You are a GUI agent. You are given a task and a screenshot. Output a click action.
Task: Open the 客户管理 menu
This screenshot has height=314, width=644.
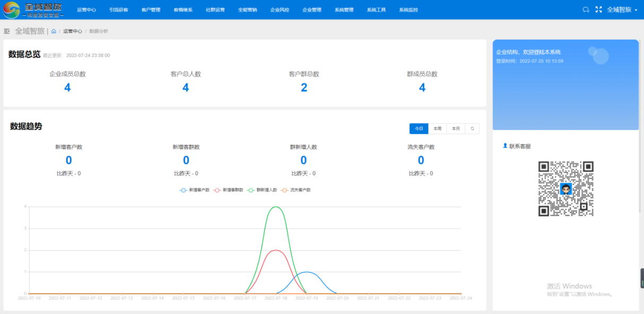(151, 10)
